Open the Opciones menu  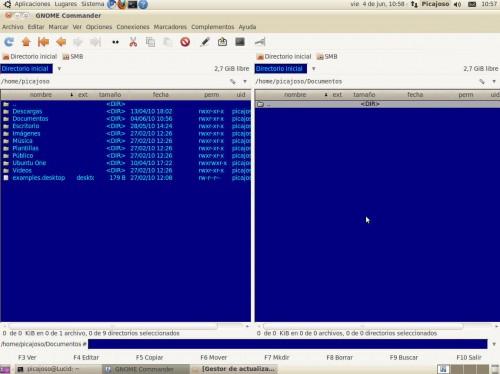(99, 27)
